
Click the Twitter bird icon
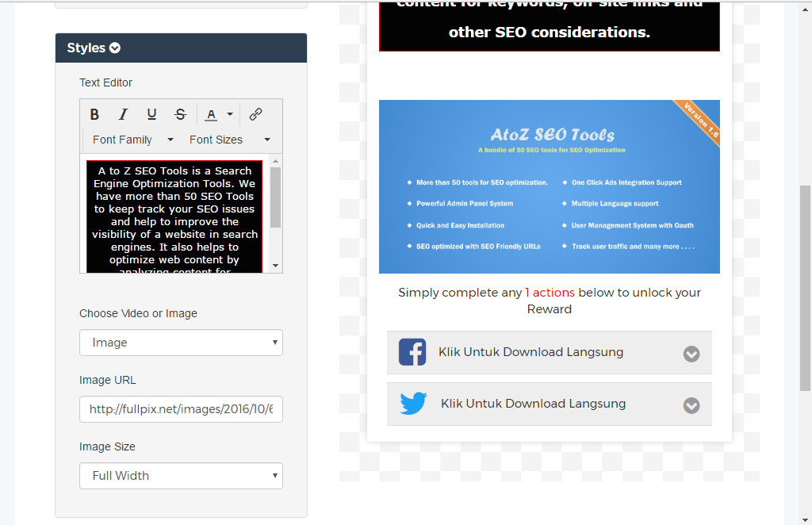tap(413, 404)
